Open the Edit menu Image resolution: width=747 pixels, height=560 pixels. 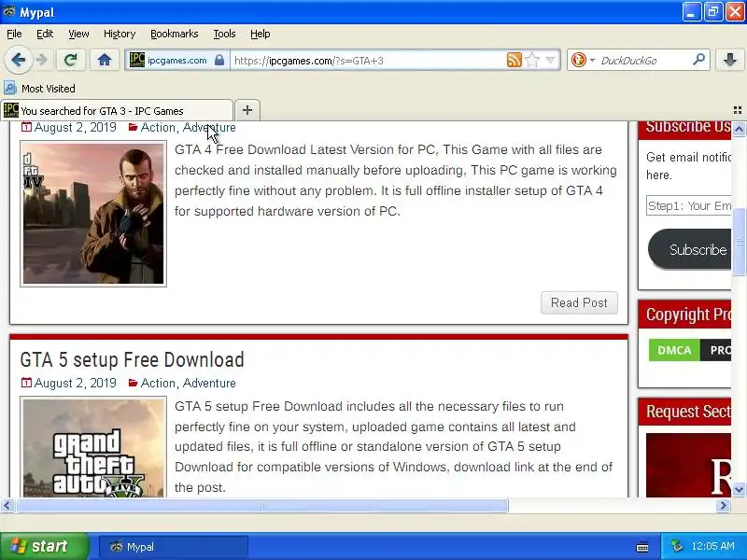(x=45, y=34)
